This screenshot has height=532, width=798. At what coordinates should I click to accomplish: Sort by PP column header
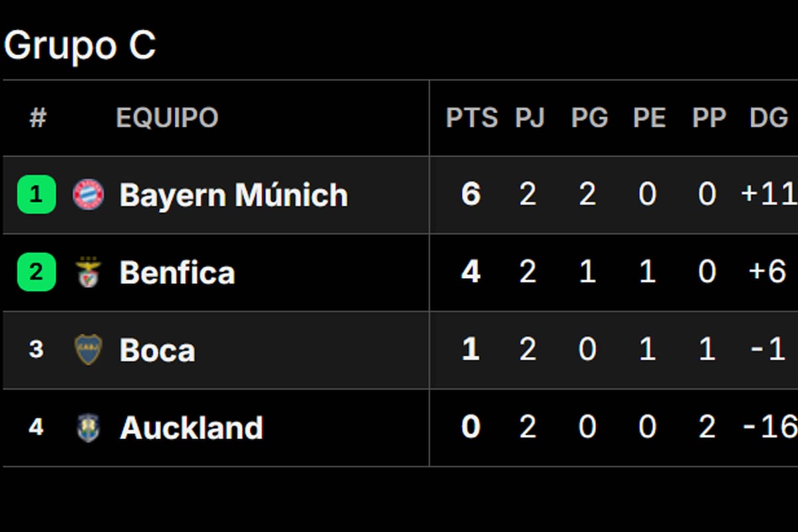[x=709, y=118]
